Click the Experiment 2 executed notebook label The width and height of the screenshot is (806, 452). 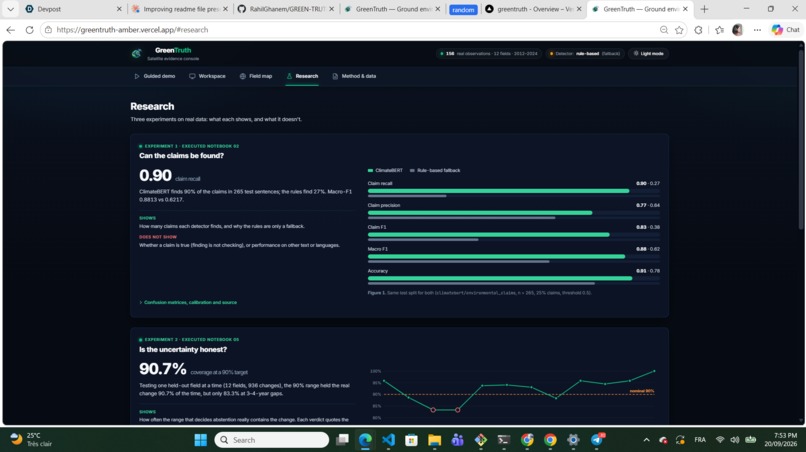click(x=189, y=339)
